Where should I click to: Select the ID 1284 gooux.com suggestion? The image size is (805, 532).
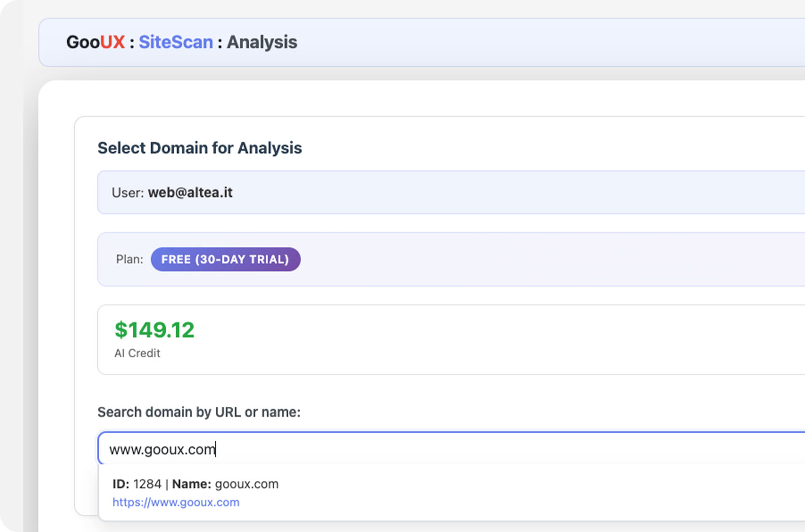click(451, 492)
